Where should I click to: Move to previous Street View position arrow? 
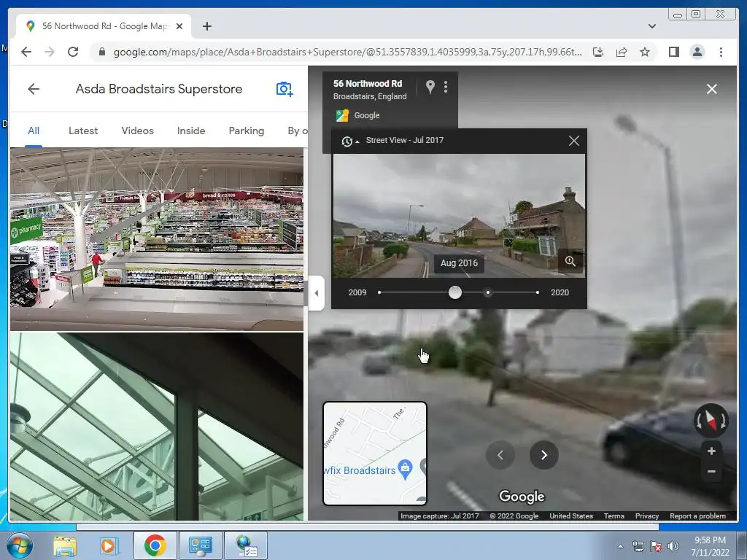(x=500, y=455)
